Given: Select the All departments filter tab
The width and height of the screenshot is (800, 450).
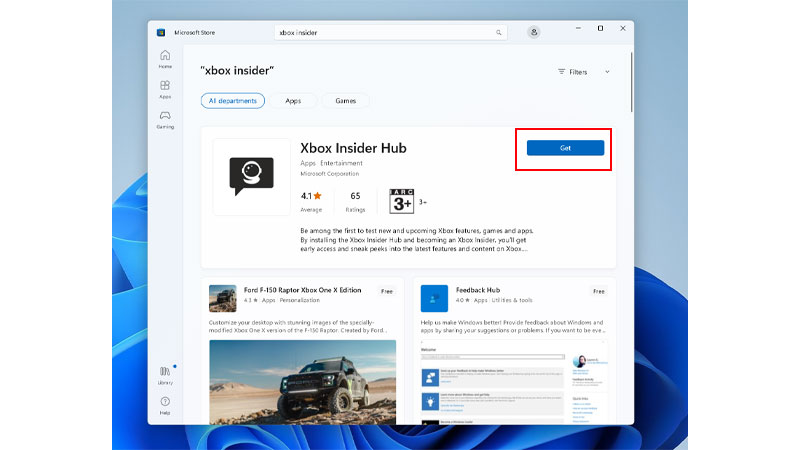Looking at the screenshot, I should pyautogui.click(x=233, y=101).
